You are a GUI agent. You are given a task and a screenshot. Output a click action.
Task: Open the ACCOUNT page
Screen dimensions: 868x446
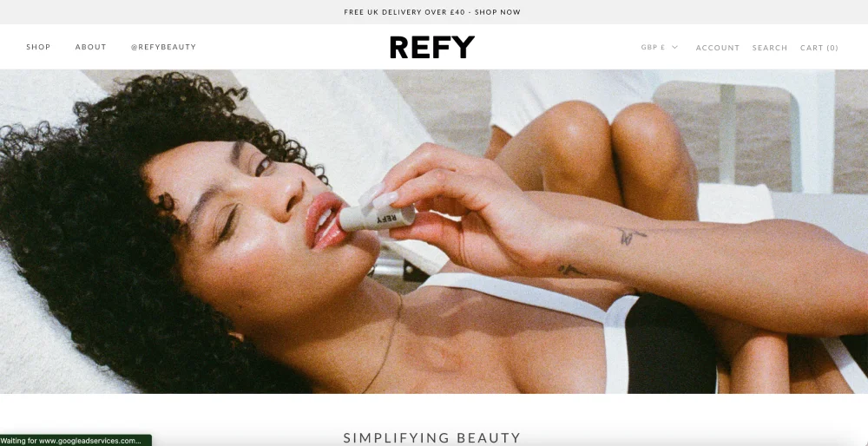(x=718, y=48)
